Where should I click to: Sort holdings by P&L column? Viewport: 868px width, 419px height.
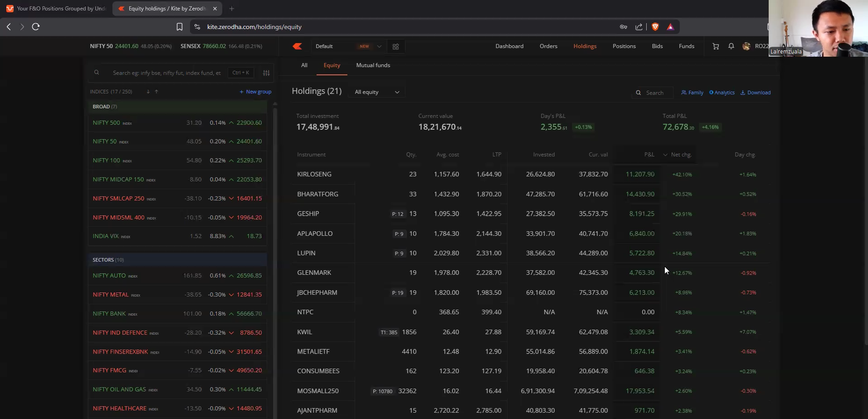(649, 155)
